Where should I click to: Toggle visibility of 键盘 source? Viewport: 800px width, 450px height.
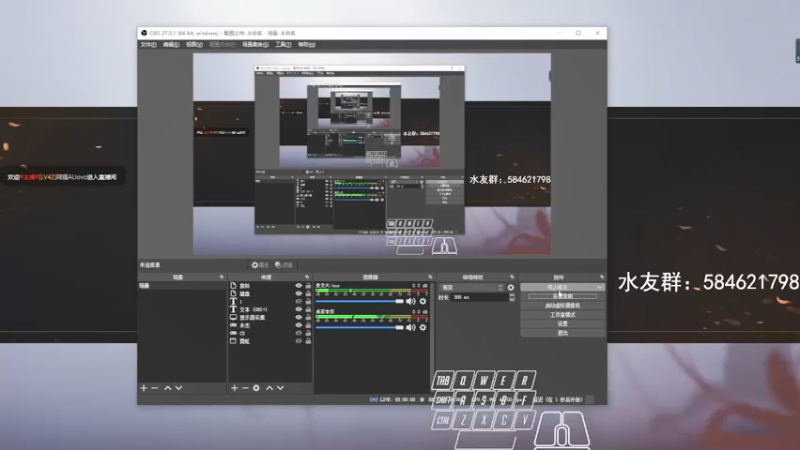point(298,294)
